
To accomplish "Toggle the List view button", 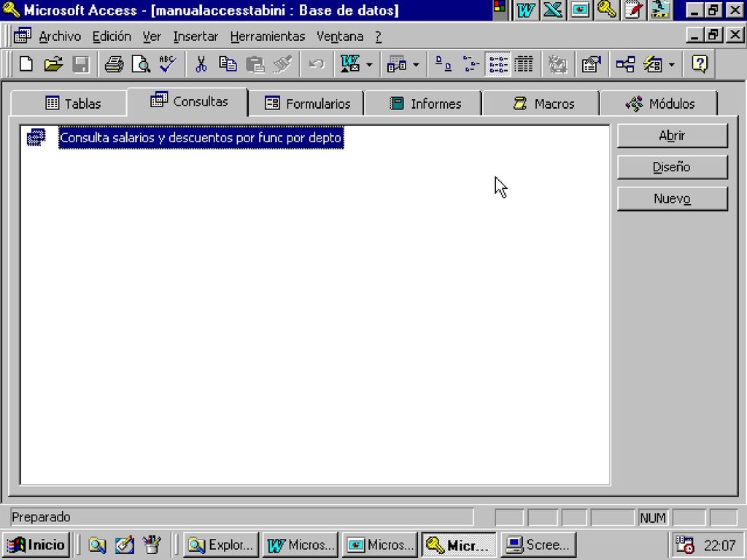I will 498,64.
